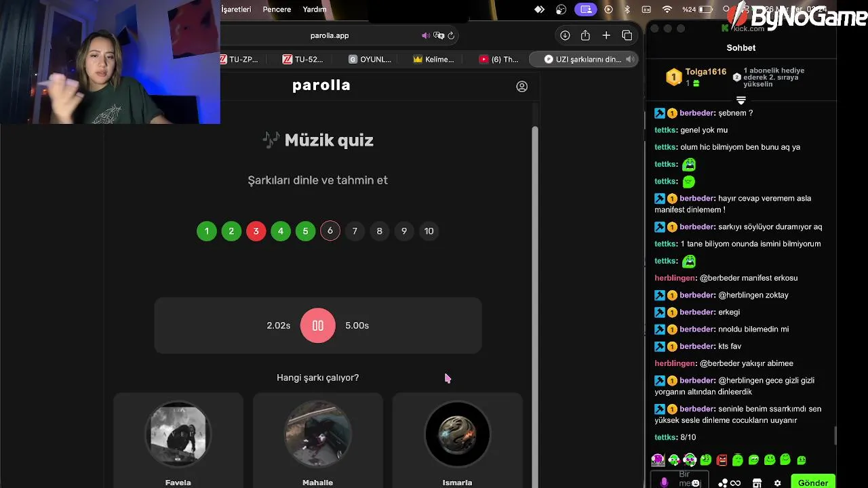The width and height of the screenshot is (868, 488).
Task: Insert the purple DJ emote
Action: pyautogui.click(x=658, y=460)
